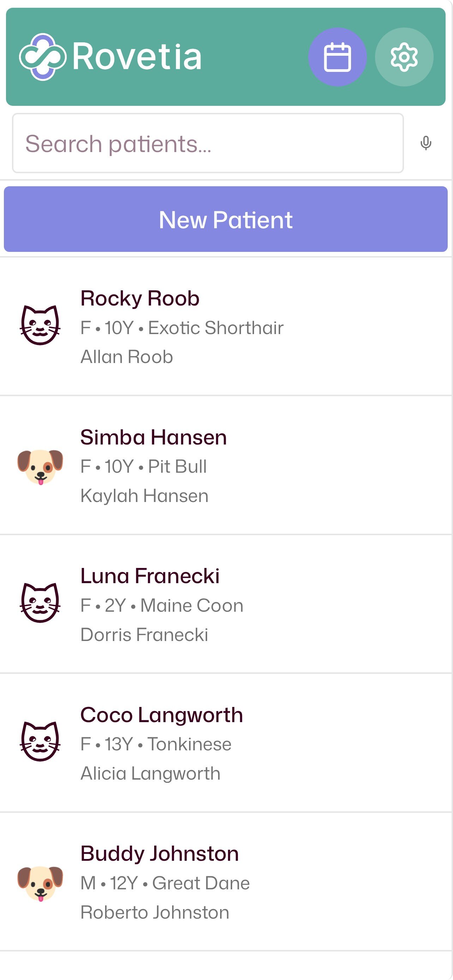The width and height of the screenshot is (453, 980).
Task: Open settings with the gear icon
Action: 404,57
